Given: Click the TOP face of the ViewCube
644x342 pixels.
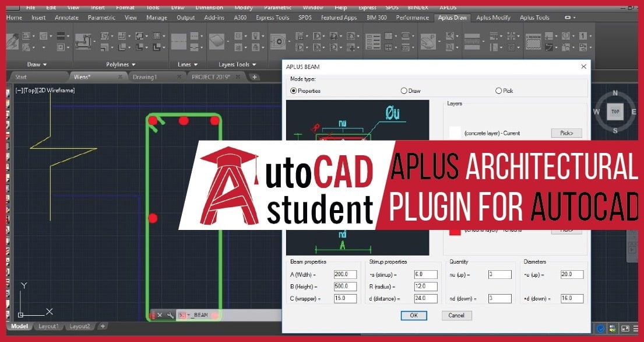Looking at the screenshot, I should [615, 112].
